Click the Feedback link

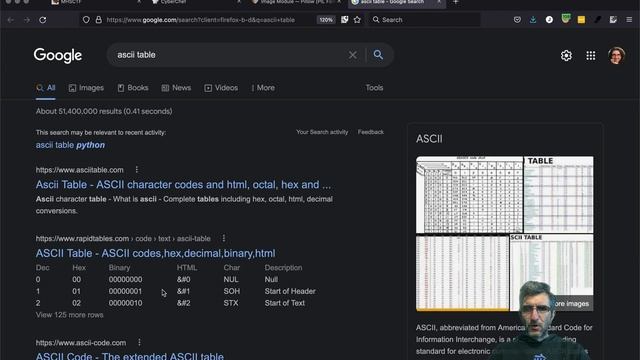[x=371, y=132]
